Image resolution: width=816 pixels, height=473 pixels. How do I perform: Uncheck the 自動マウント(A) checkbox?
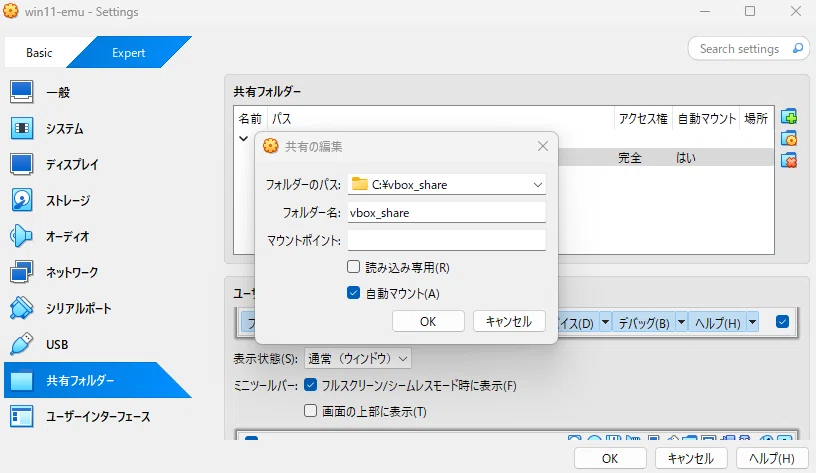click(353, 293)
